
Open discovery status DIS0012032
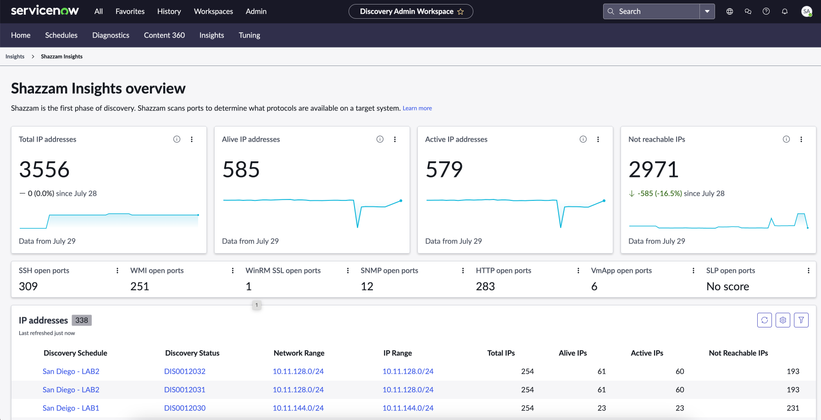click(x=185, y=371)
